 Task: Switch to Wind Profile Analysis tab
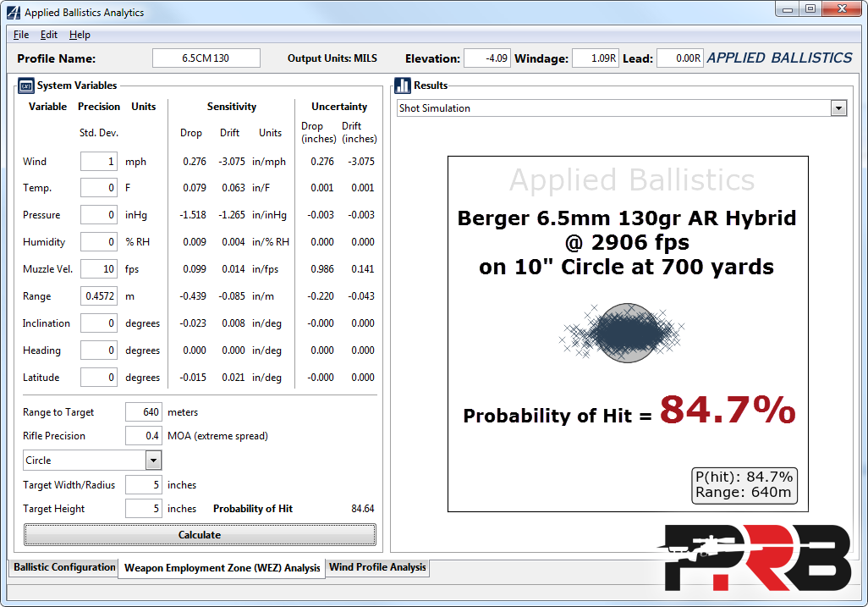tap(377, 567)
